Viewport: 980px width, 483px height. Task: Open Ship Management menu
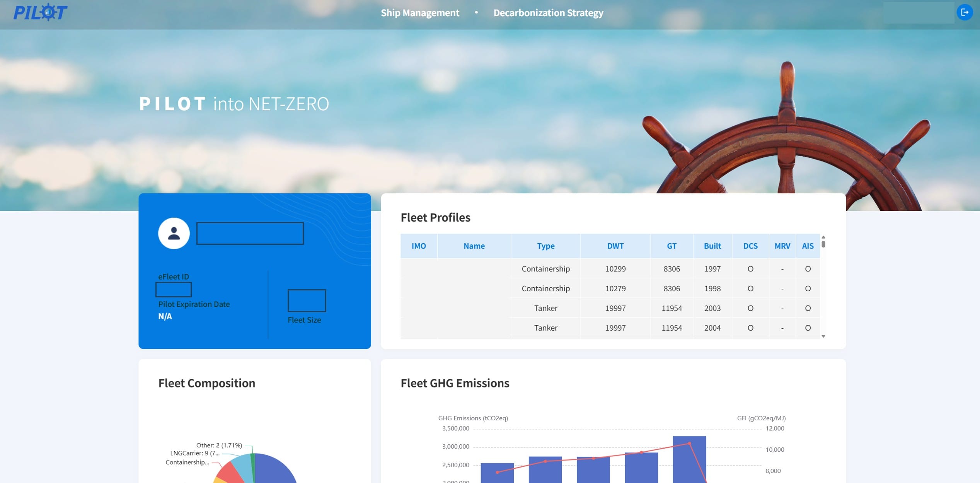click(420, 13)
